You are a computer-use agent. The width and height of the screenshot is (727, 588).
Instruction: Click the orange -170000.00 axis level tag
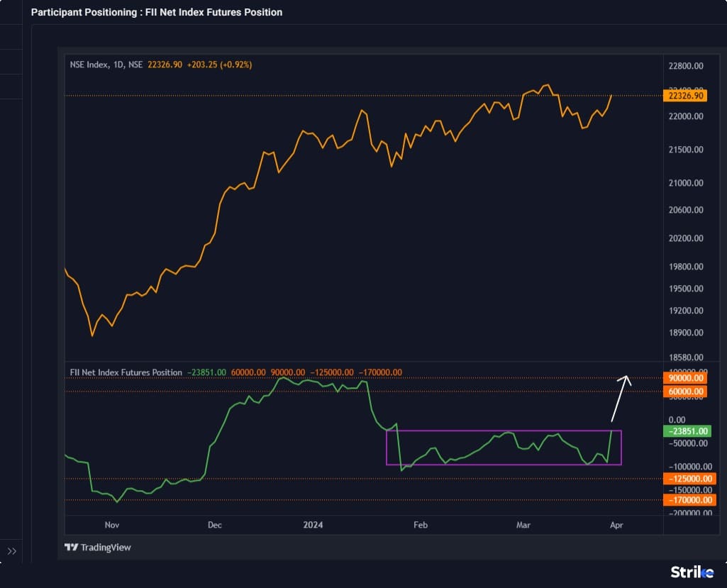[x=690, y=500]
